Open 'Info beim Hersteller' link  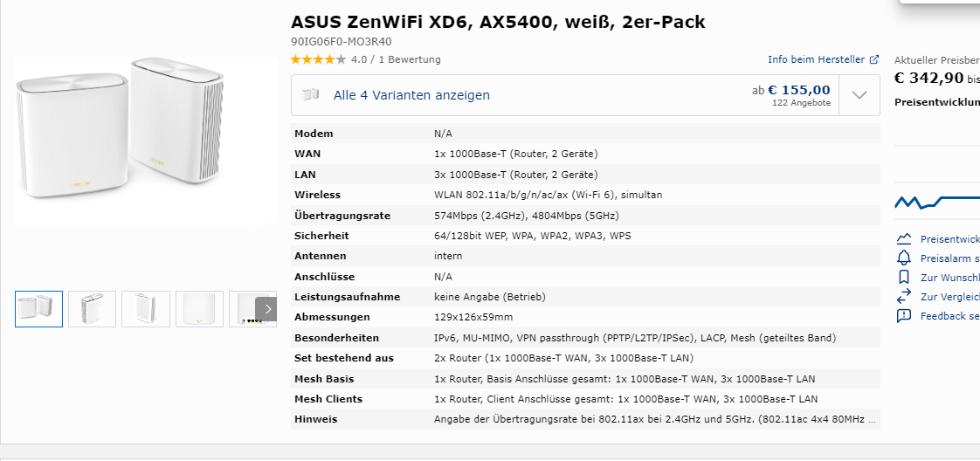tap(816, 59)
